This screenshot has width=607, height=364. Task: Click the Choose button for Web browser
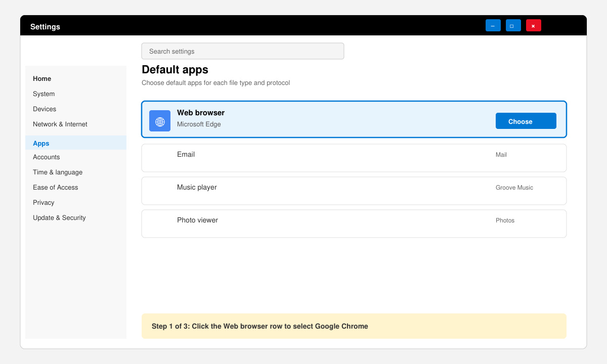[526, 121]
